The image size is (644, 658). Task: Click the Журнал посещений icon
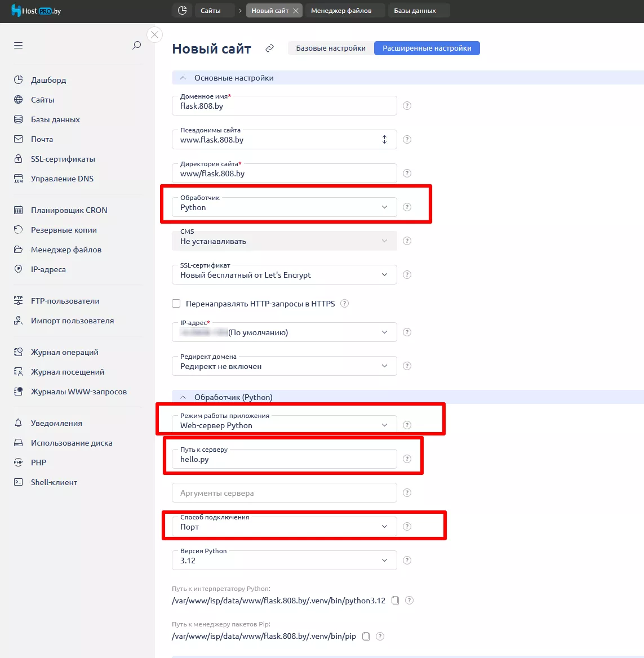pyautogui.click(x=18, y=371)
